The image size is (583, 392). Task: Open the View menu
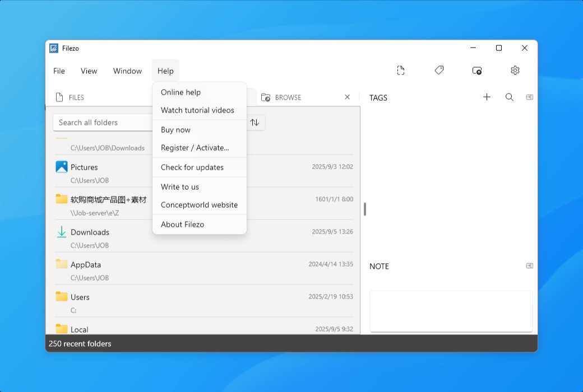pyautogui.click(x=89, y=71)
